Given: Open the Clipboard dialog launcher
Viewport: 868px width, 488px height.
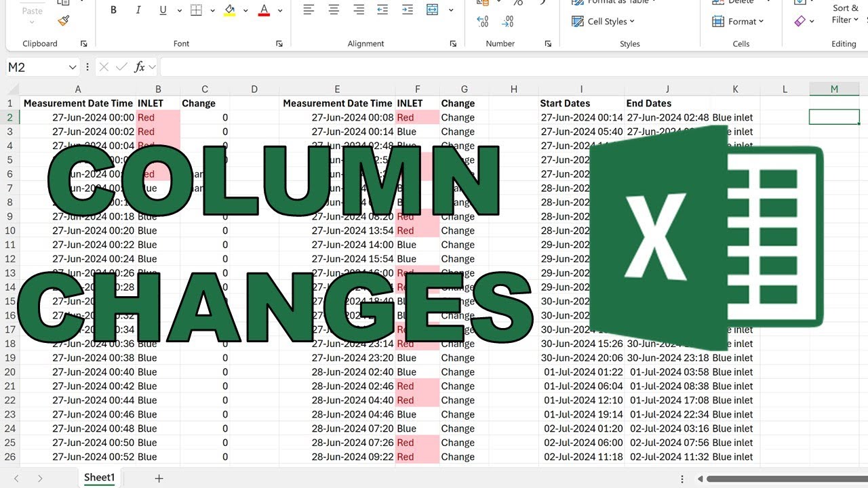Looking at the screenshot, I should (x=84, y=43).
